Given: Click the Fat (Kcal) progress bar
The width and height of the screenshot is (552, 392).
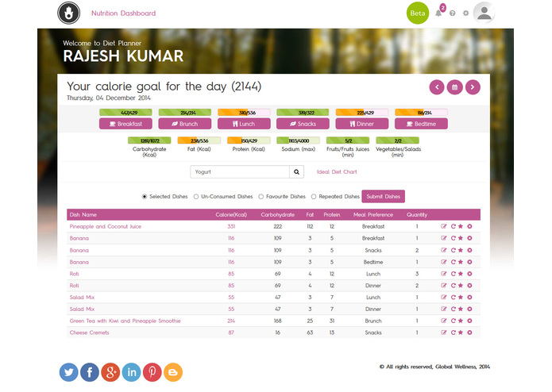Looking at the screenshot, I should coord(199,140).
